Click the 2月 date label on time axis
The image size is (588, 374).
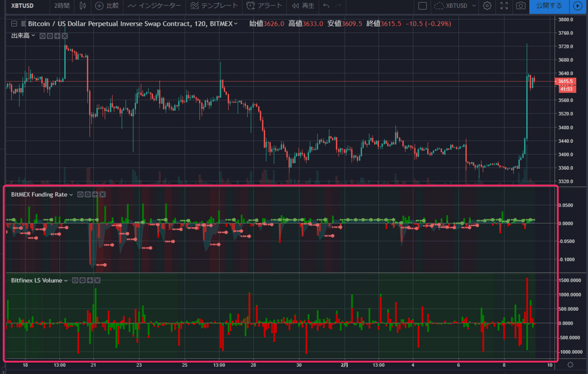(344, 365)
